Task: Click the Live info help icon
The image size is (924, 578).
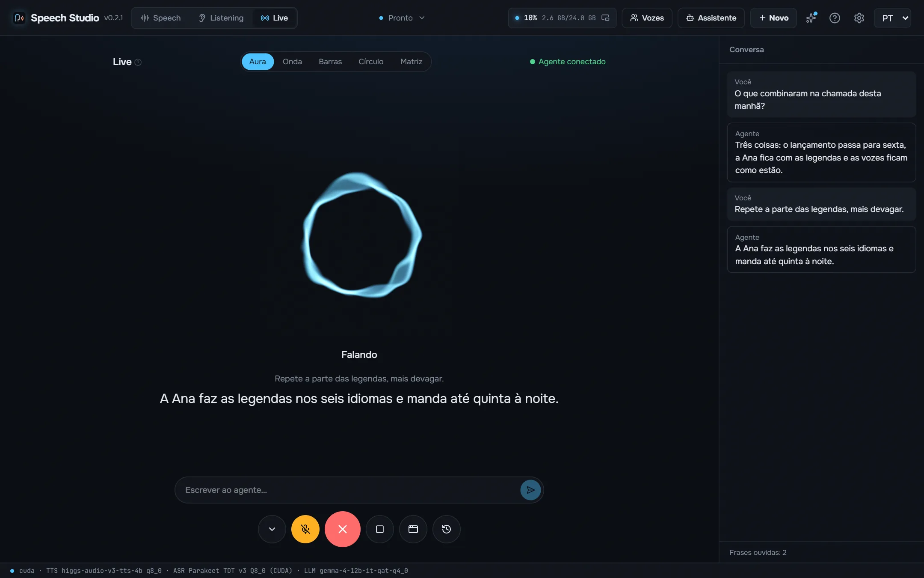Action: (138, 62)
